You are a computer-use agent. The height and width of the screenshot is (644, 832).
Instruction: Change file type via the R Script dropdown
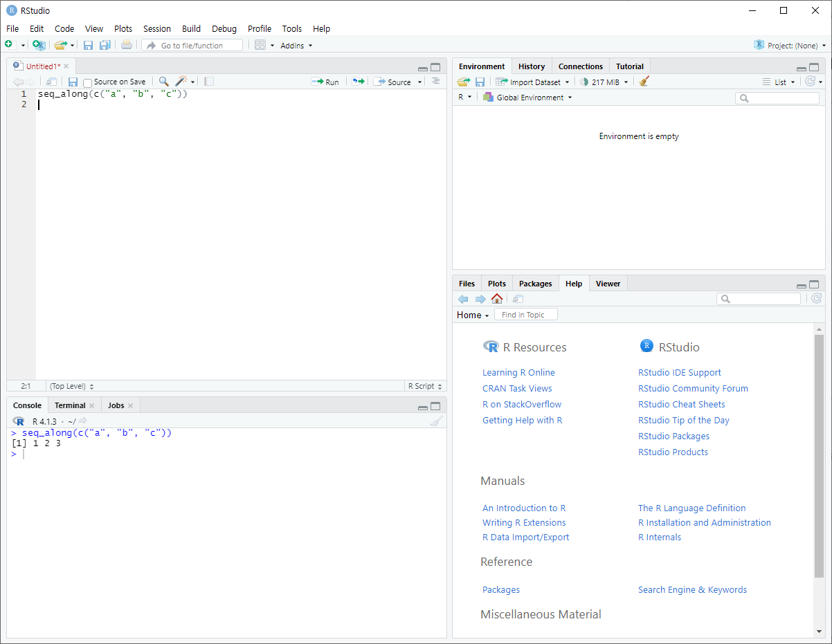coord(425,386)
